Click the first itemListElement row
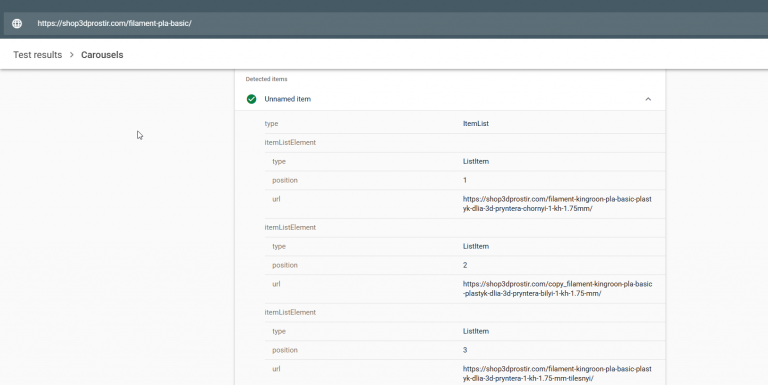This screenshot has width=768, height=385. point(465,143)
